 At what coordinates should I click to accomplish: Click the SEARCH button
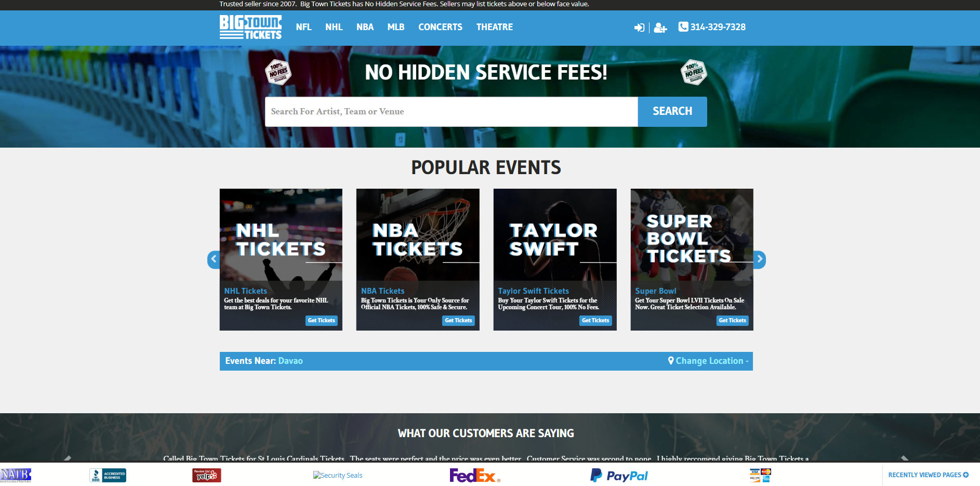click(672, 111)
